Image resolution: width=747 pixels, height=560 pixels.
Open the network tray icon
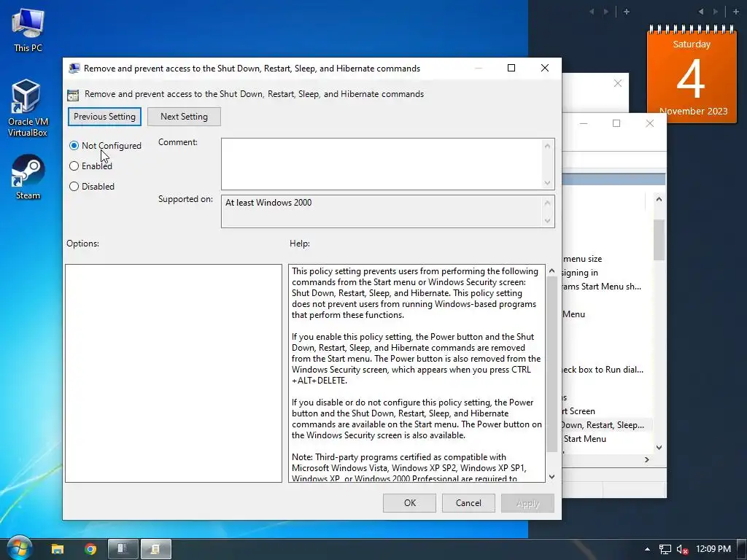665,549
